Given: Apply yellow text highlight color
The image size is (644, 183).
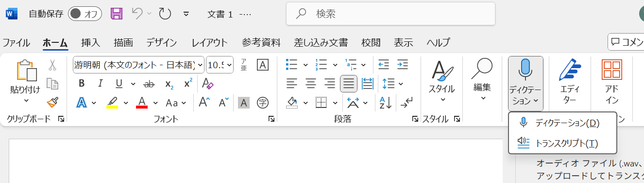Looking at the screenshot, I should tap(113, 103).
